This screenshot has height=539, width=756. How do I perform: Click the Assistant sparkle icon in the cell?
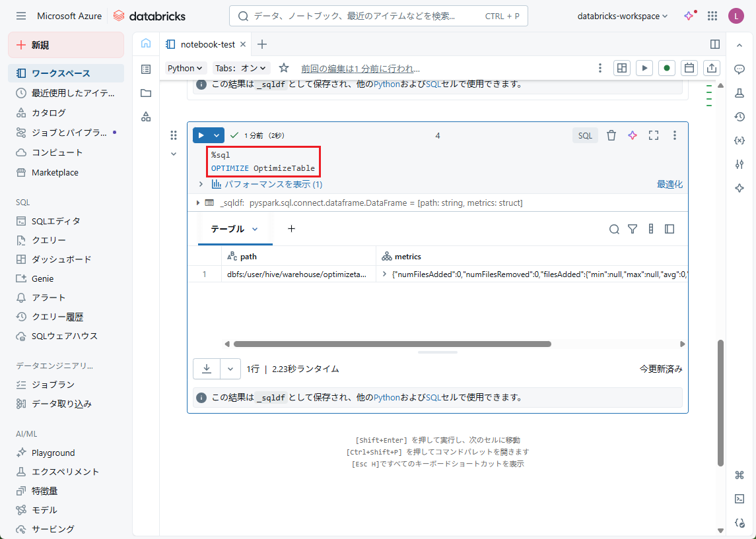pyautogui.click(x=633, y=135)
